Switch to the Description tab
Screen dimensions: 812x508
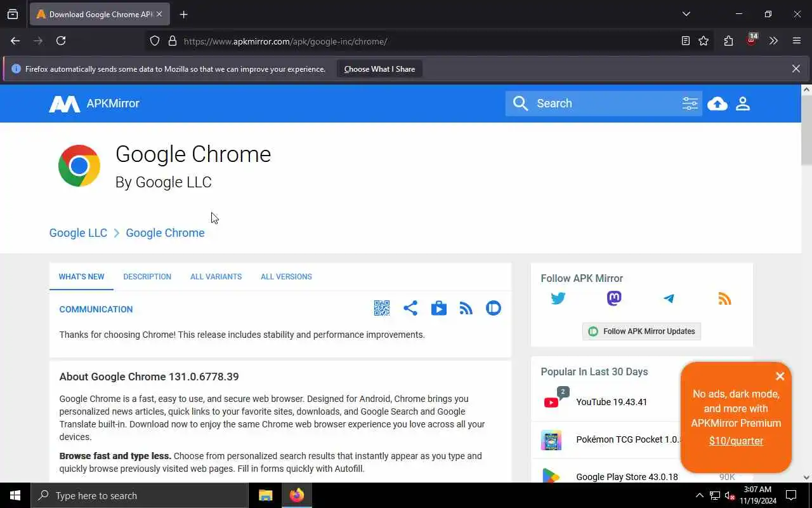(x=147, y=277)
